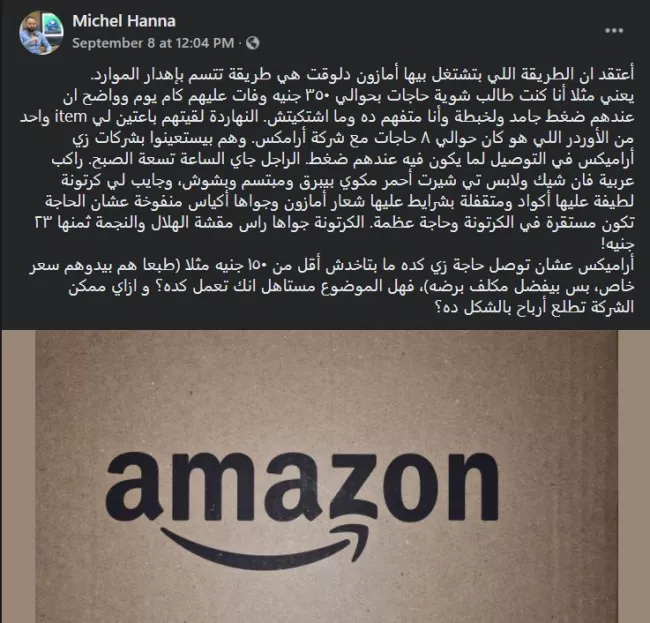Open Michel Hanna profile name link
This screenshot has width=650, height=623.
point(124,21)
